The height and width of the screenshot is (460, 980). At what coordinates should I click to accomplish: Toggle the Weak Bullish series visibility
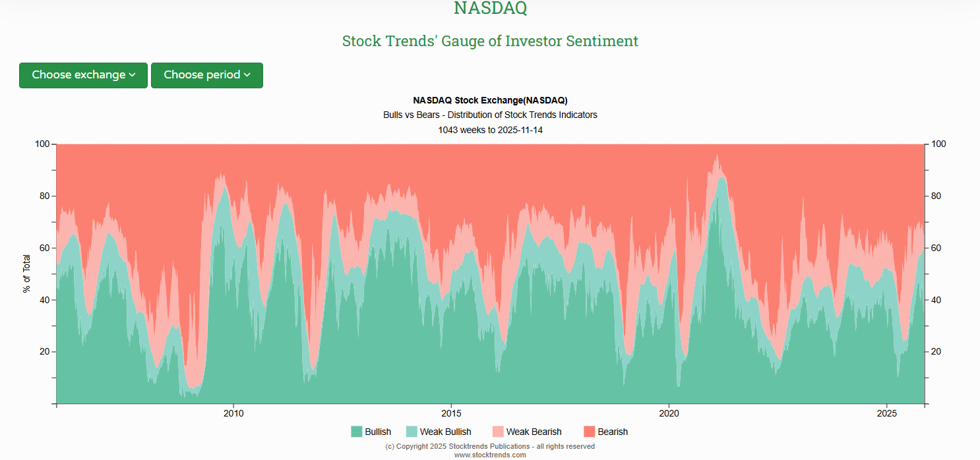447,432
